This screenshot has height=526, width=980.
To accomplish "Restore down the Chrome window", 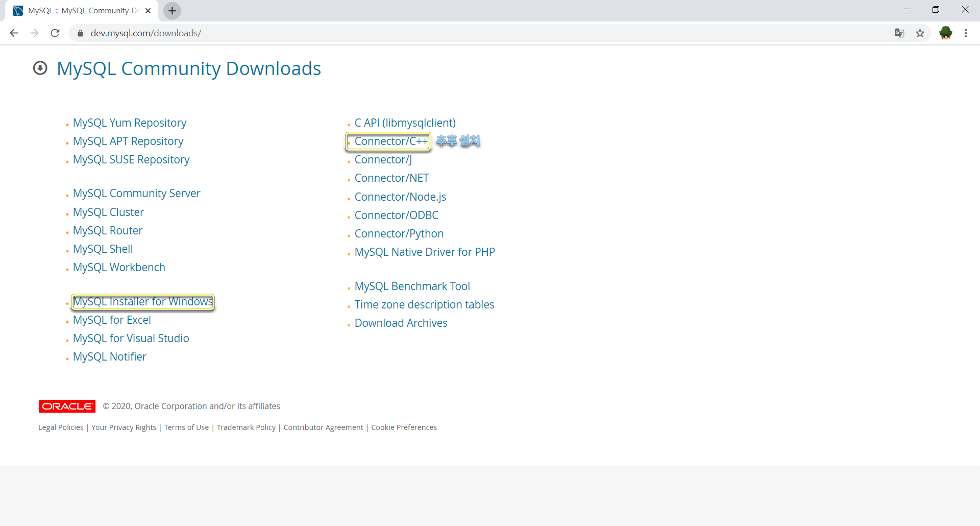I will (936, 10).
